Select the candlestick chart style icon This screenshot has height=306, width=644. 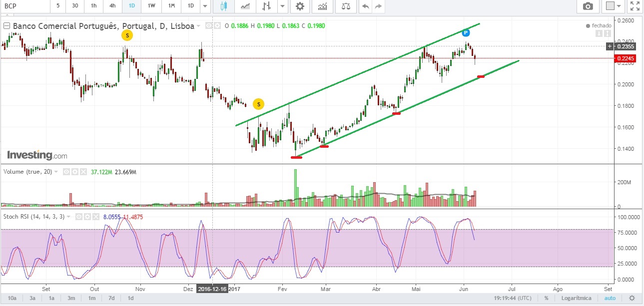[223, 6]
